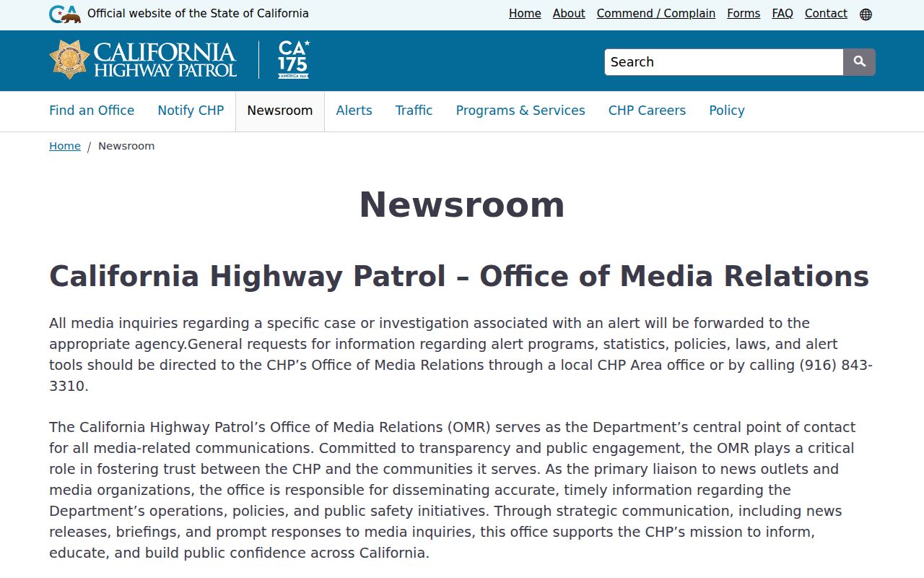The width and height of the screenshot is (924, 578).
Task: Click the Newsroom page heading
Action: 462,204
